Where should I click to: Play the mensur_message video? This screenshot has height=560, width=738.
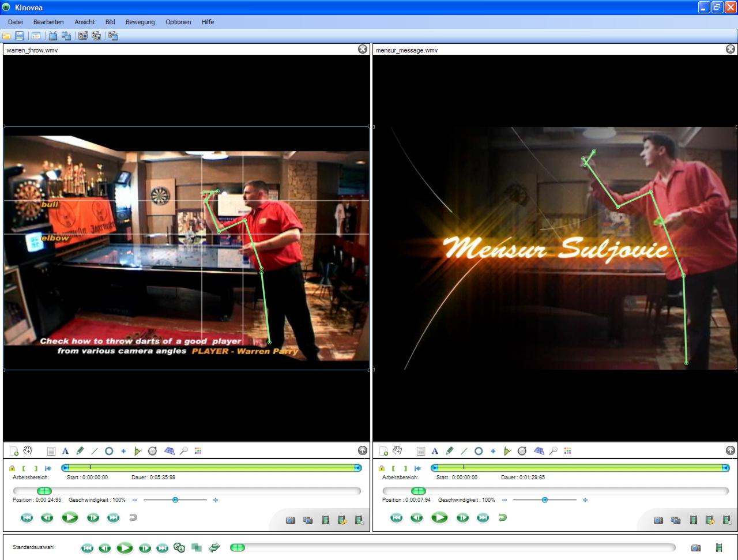tap(439, 518)
